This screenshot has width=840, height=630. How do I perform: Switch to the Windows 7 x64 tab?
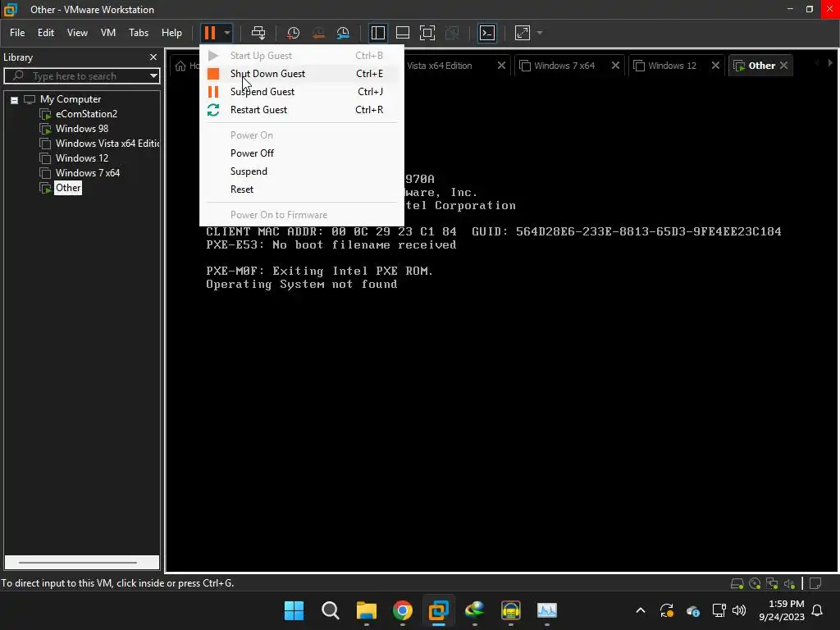click(x=564, y=66)
